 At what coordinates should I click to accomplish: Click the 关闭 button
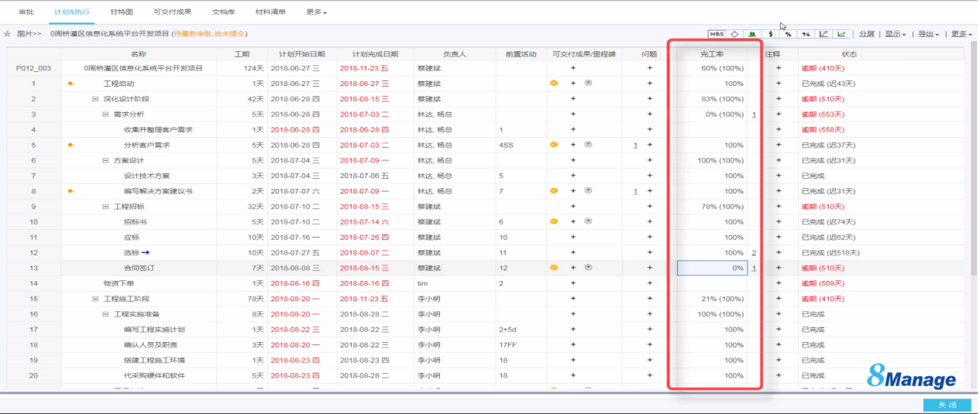pos(947,405)
